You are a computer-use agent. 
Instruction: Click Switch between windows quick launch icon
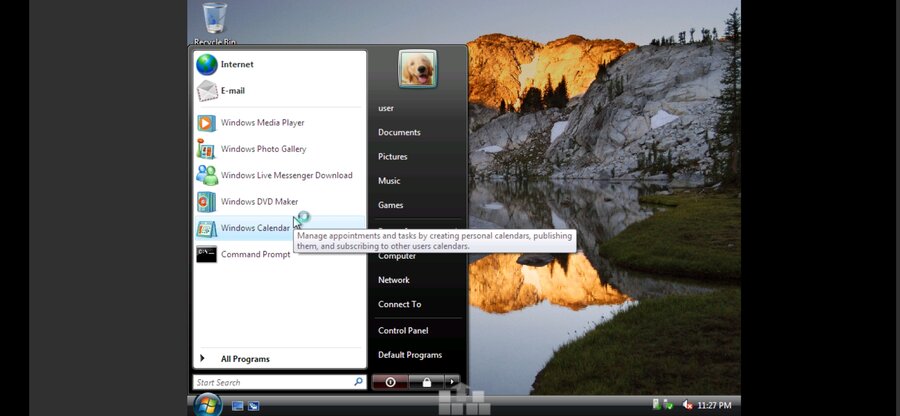click(x=253, y=406)
